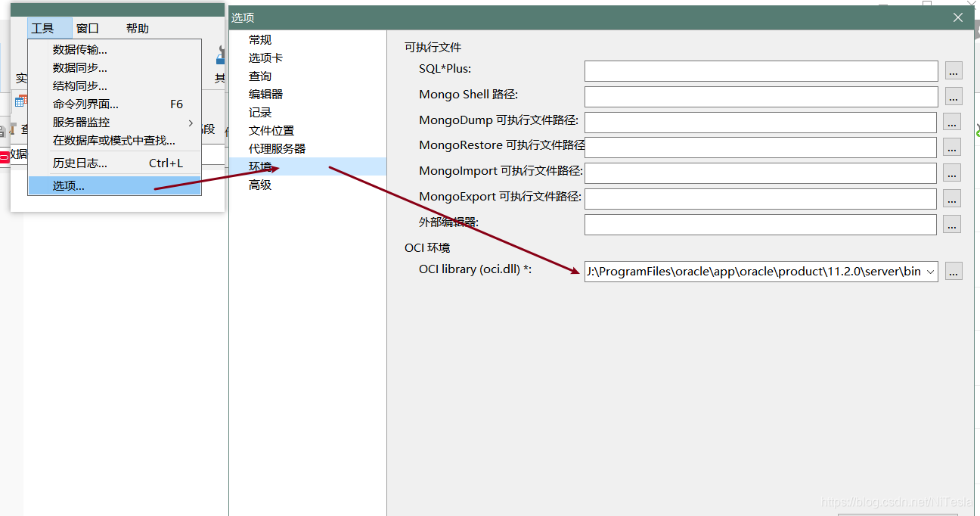Image resolution: width=980 pixels, height=516 pixels.
Task: Select 记录 category
Action: 308,113
